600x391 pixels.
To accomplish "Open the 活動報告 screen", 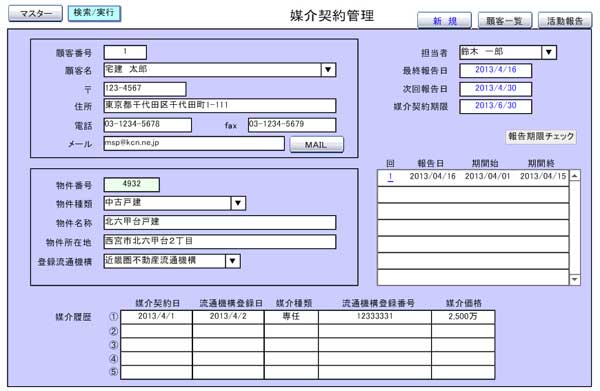I will point(565,21).
